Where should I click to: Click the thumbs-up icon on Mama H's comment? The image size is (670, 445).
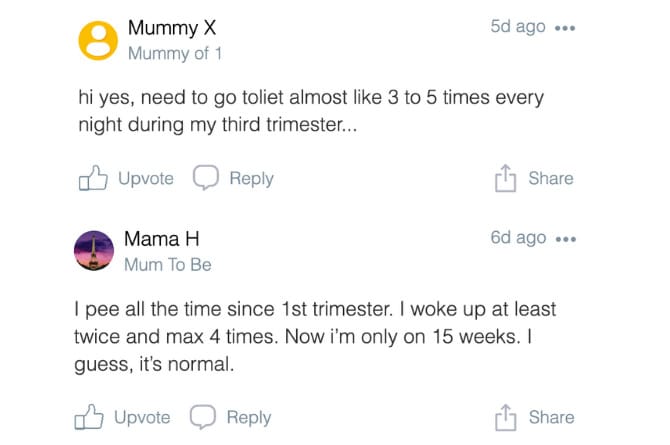(x=90, y=417)
